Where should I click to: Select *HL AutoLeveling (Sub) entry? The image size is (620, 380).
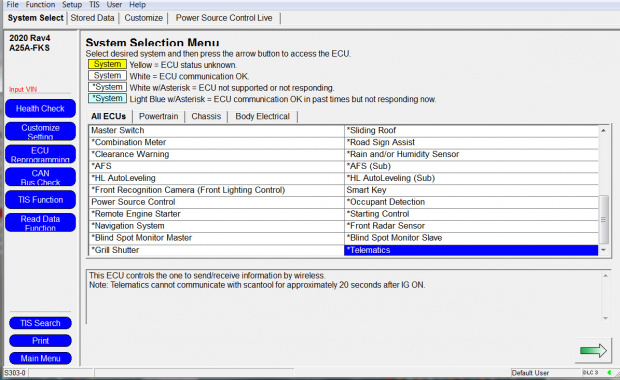click(x=471, y=178)
